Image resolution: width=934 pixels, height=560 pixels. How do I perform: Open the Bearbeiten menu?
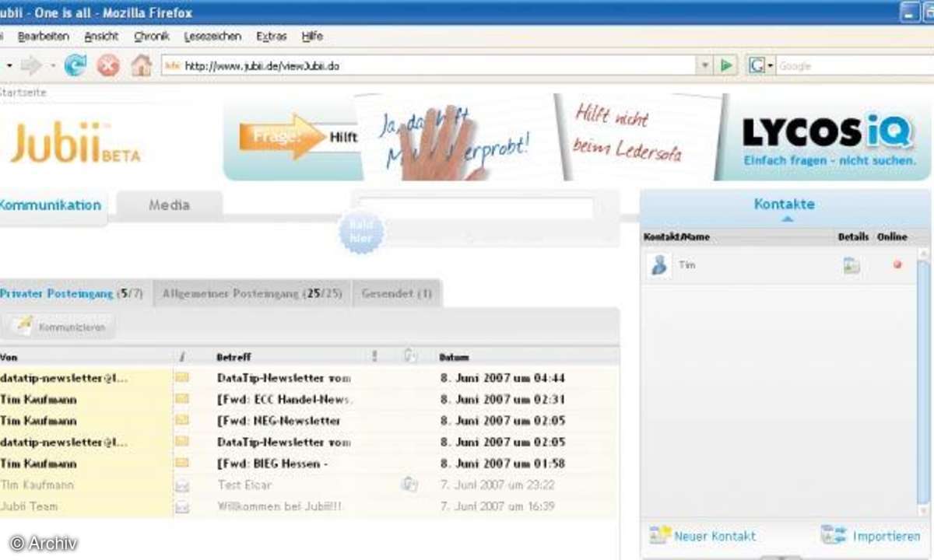[x=44, y=36]
